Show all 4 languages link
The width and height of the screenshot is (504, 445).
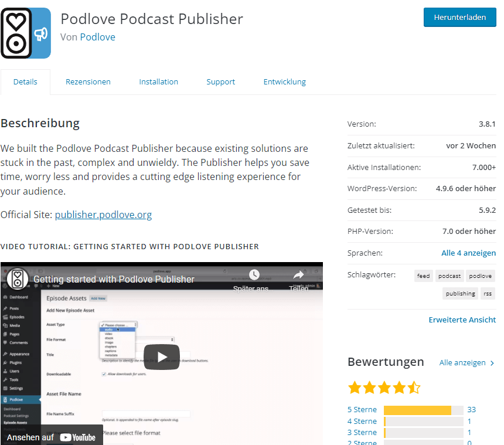click(468, 253)
